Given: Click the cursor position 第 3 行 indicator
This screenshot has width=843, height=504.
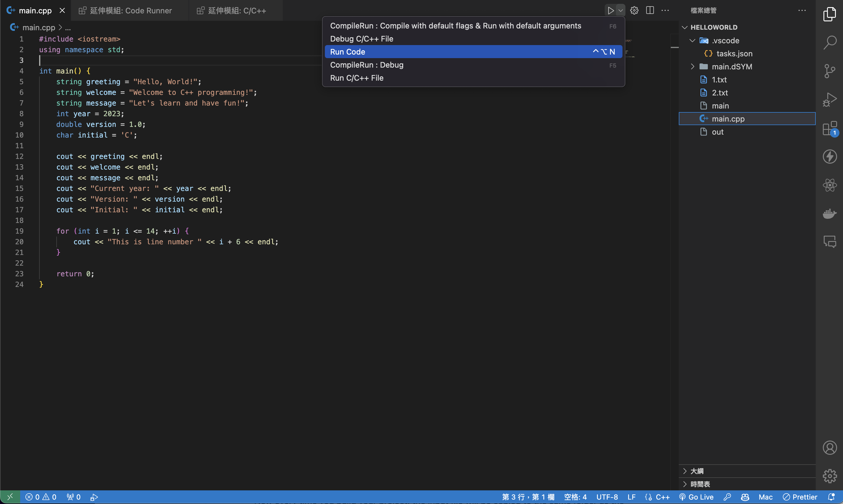Looking at the screenshot, I should pos(528,497).
